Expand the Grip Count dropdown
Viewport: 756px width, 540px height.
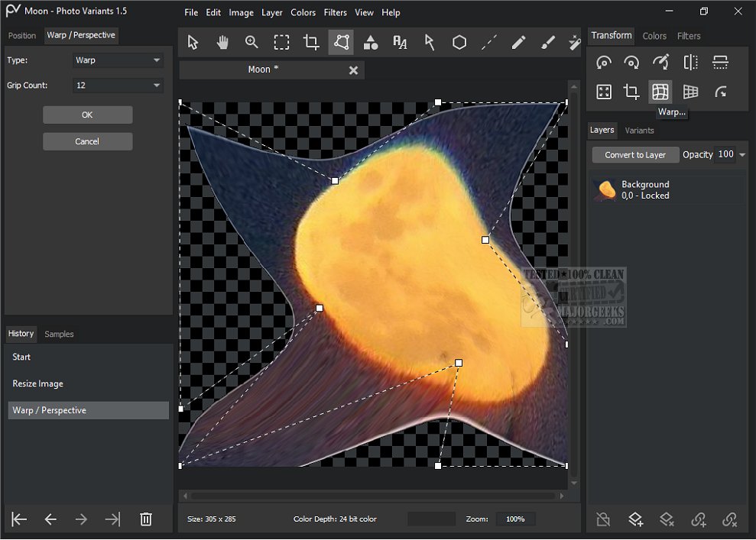point(118,86)
